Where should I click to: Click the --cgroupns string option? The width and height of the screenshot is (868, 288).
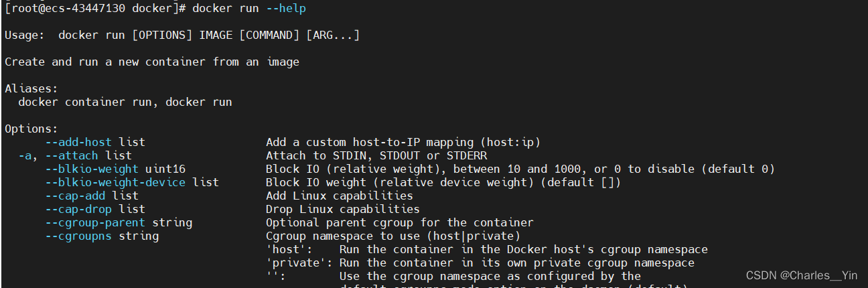tap(102, 236)
